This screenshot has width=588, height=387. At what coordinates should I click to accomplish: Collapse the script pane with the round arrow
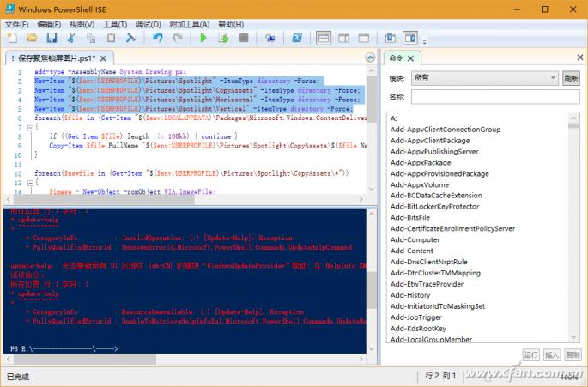pyautogui.click(x=368, y=58)
